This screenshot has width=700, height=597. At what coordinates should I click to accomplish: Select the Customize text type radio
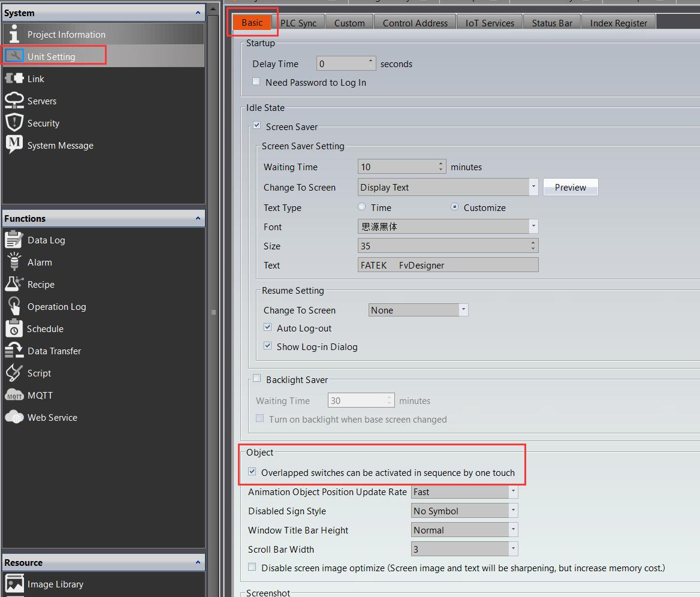click(454, 207)
